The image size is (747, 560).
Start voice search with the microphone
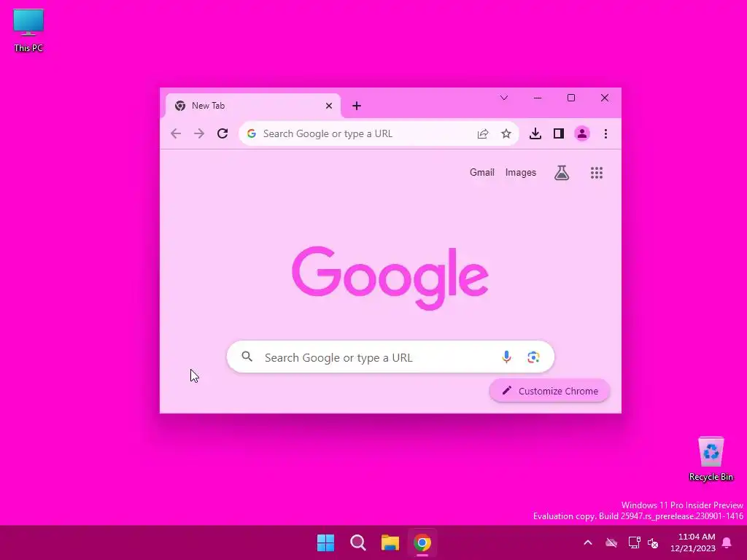point(506,357)
